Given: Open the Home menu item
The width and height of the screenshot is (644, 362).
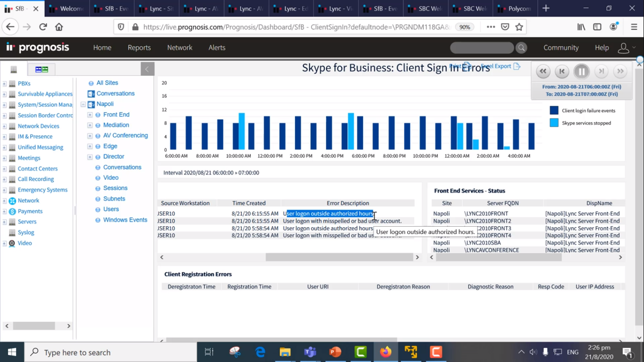Looking at the screenshot, I should coord(102,48).
